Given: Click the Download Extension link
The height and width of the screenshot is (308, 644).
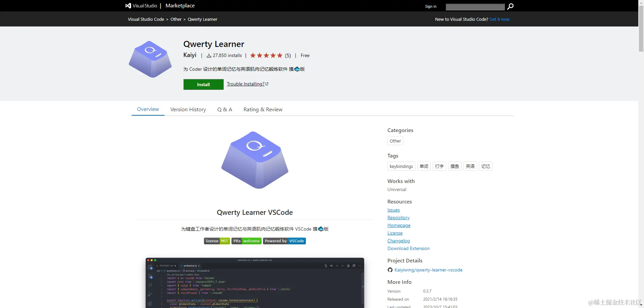Looking at the screenshot, I should click(408, 249).
